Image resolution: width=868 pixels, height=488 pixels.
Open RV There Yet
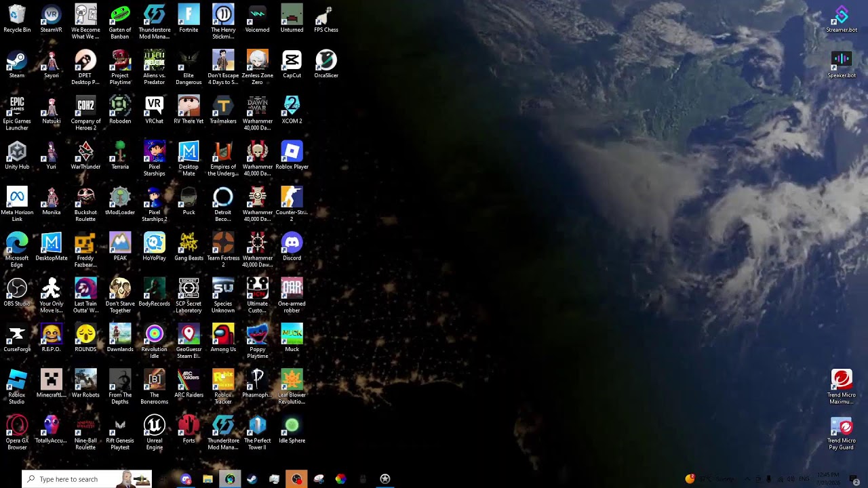click(189, 110)
